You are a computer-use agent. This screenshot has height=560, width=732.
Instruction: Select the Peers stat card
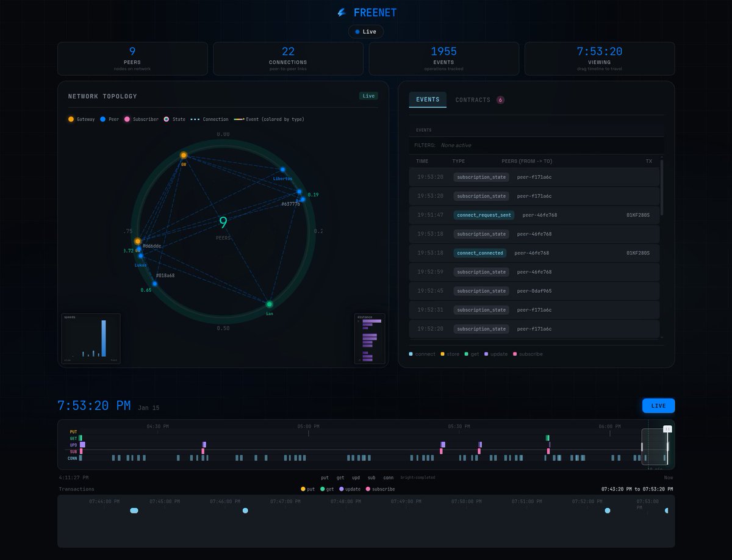pos(132,59)
